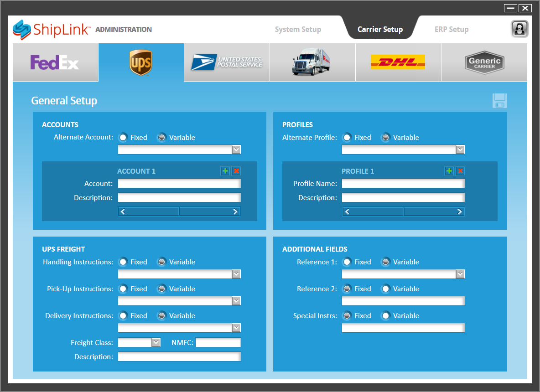Select Variable for Alternate Profile
The image size is (540, 392).
tap(385, 138)
